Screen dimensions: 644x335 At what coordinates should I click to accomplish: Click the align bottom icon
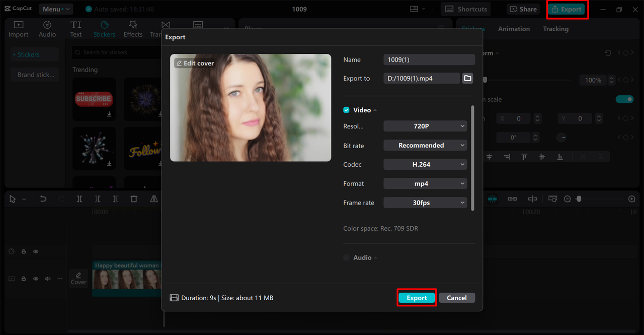pos(560,157)
